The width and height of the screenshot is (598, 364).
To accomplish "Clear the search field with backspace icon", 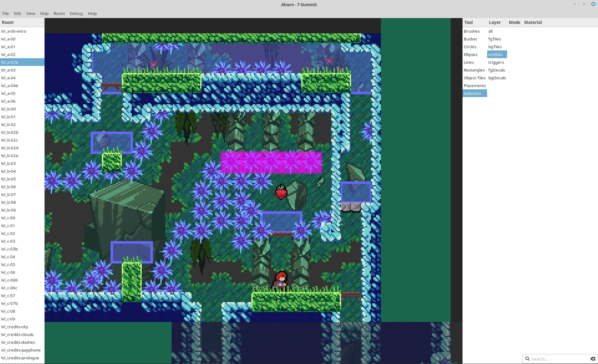I will point(592,359).
